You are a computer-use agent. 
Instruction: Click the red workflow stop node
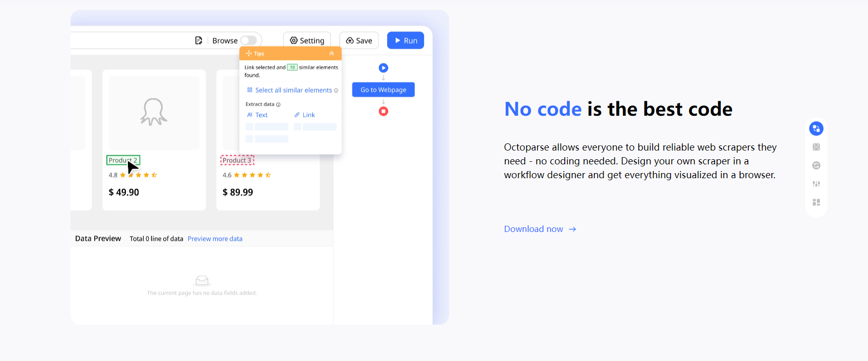tap(384, 111)
